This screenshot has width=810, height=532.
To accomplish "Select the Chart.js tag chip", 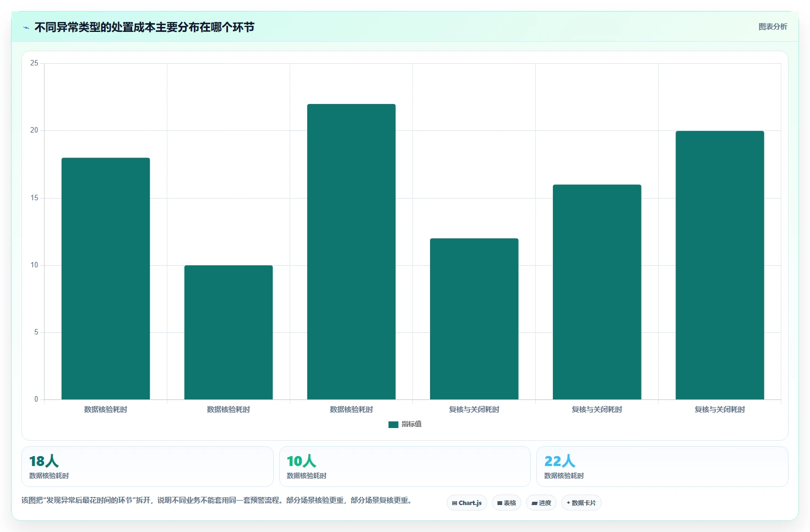I will (x=467, y=503).
